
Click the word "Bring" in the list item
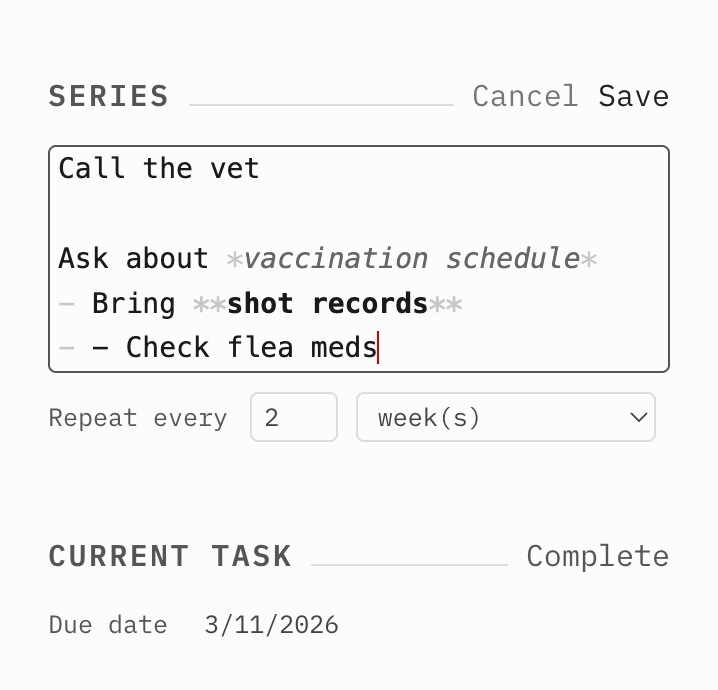point(133,303)
